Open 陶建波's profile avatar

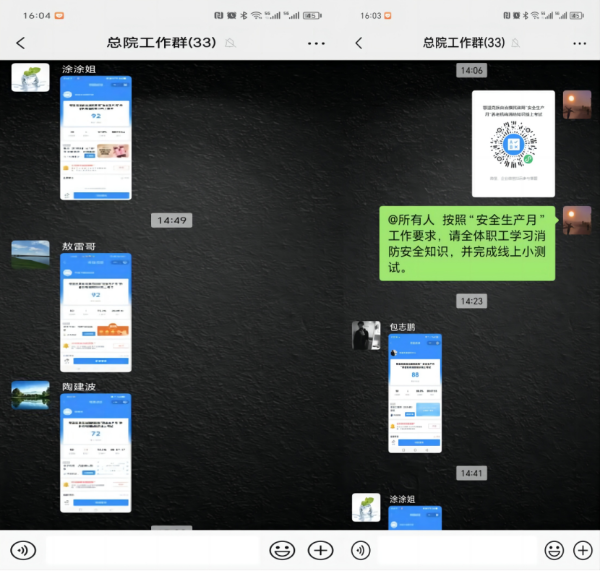[30, 394]
